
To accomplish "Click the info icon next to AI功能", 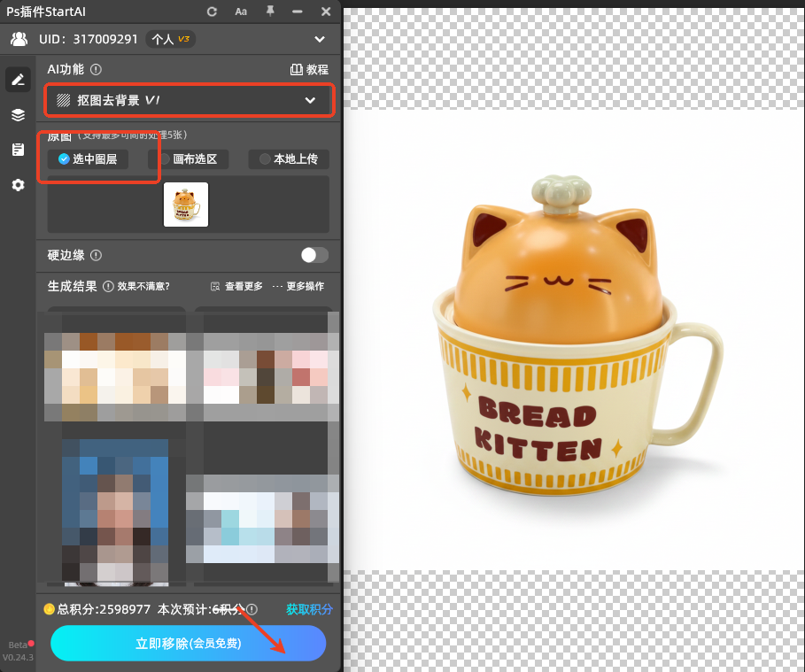I will point(96,69).
